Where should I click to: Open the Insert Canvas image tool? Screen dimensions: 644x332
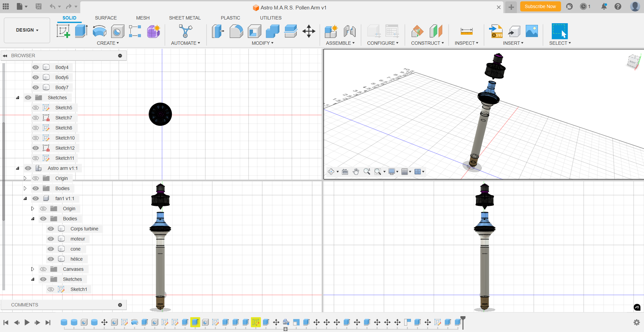click(532, 31)
